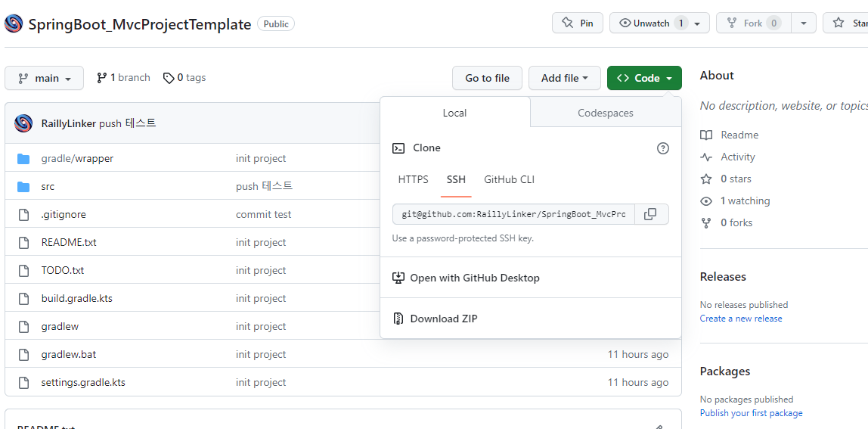Viewport: 868px width, 429px height.
Task: Open the RaillyLinker author link
Action: coord(69,123)
